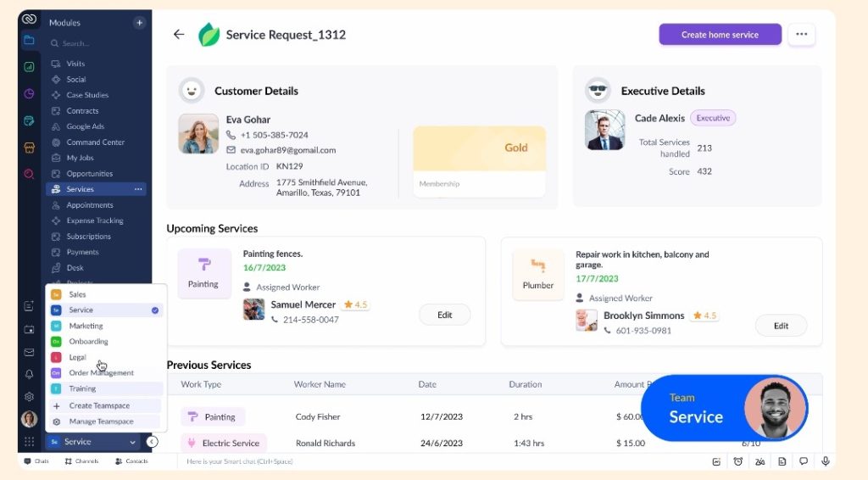Open the settings gear in left rail
The image size is (868, 480).
tap(29, 396)
